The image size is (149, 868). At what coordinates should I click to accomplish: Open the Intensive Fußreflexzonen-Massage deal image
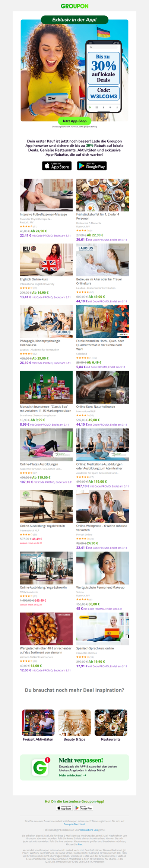click(46, 195)
